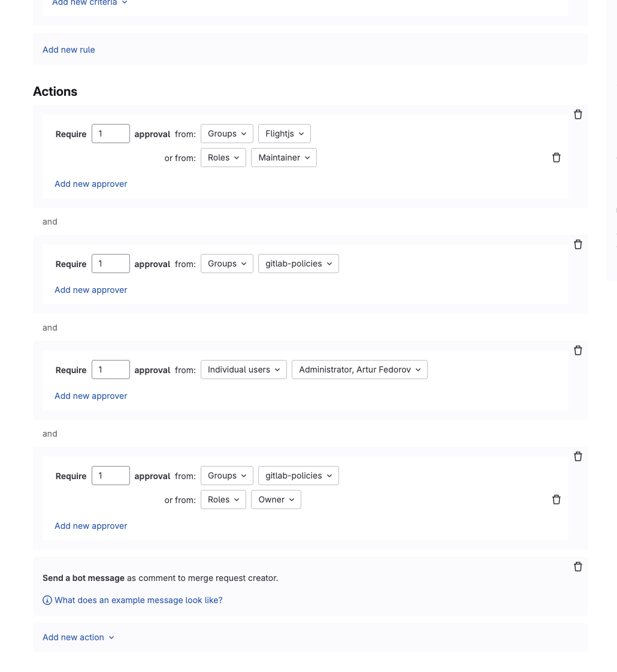617x672 pixels.
Task: Click the Add new rule link
Action: click(68, 50)
